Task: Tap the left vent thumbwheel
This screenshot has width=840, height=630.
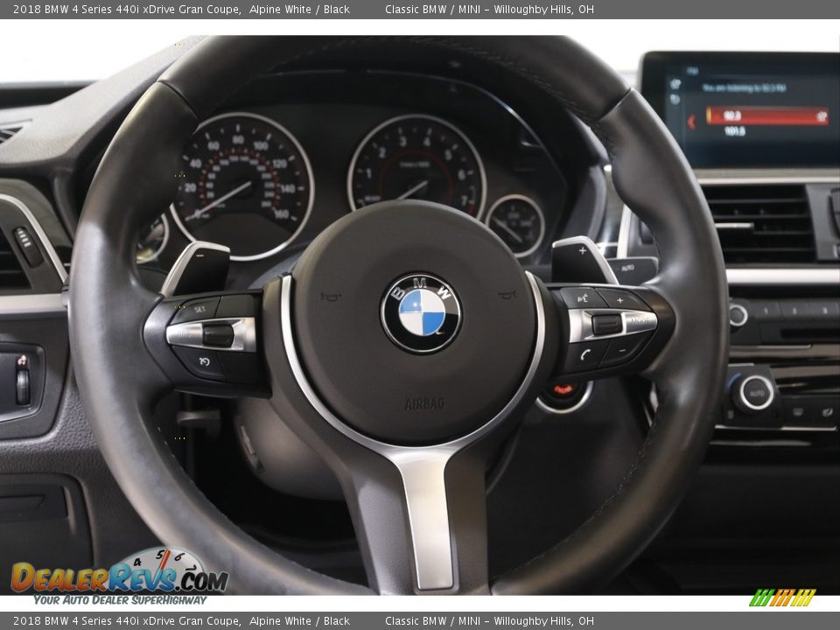Action: [26, 246]
